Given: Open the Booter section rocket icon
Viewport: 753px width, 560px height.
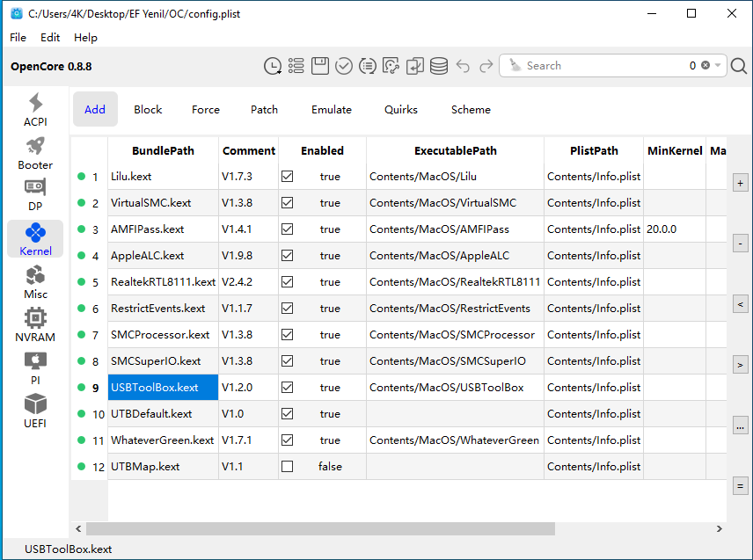Looking at the screenshot, I should pos(35,146).
